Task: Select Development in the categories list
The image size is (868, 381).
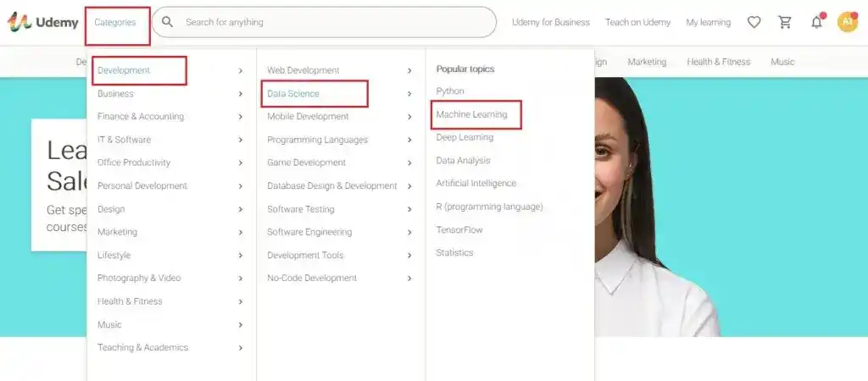Action: tap(124, 70)
